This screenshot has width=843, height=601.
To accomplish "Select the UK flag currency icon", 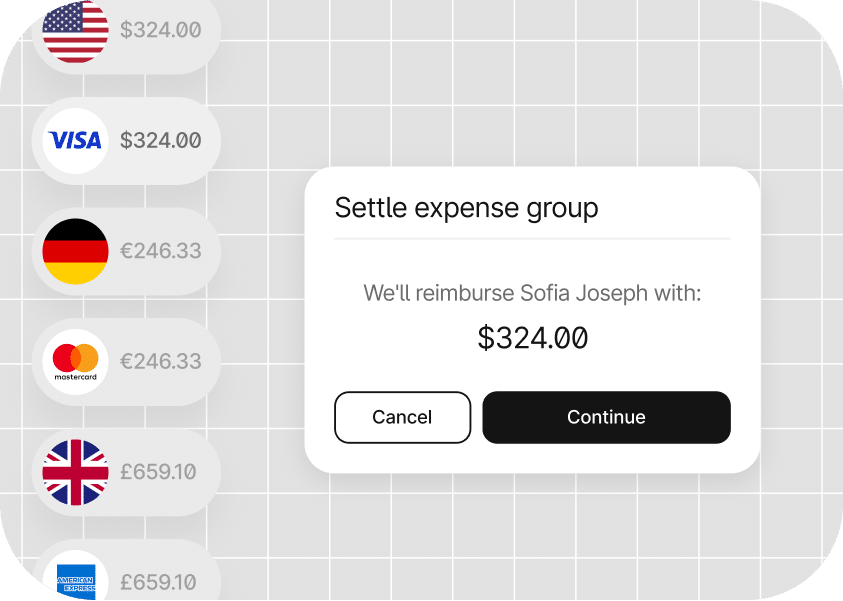I will pos(74,470).
